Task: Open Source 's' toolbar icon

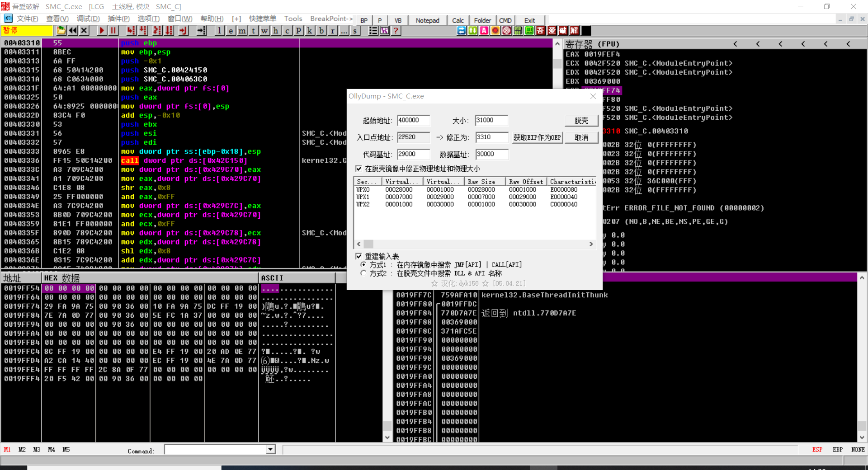Action: point(355,31)
